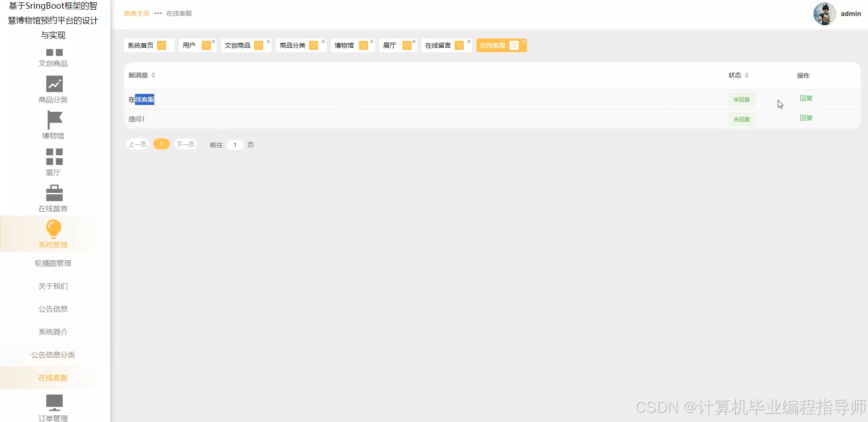Open 在线留言 briefcase icon in sidebar
Viewport: 868px width, 422px height.
click(x=54, y=193)
